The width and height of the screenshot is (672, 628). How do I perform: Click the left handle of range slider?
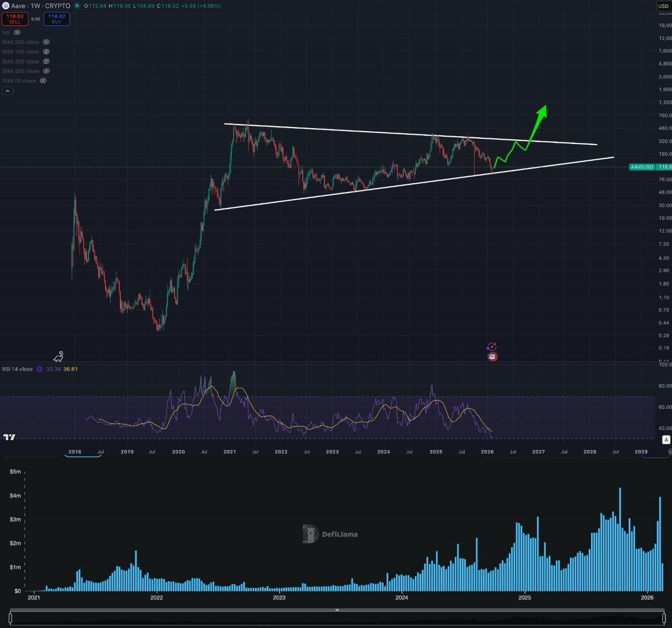[10, 618]
